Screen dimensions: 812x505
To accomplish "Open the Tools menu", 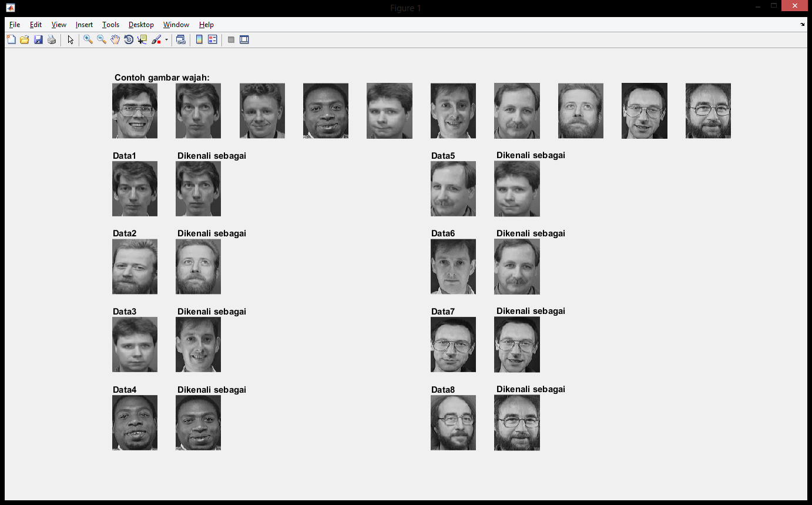I will [110, 25].
